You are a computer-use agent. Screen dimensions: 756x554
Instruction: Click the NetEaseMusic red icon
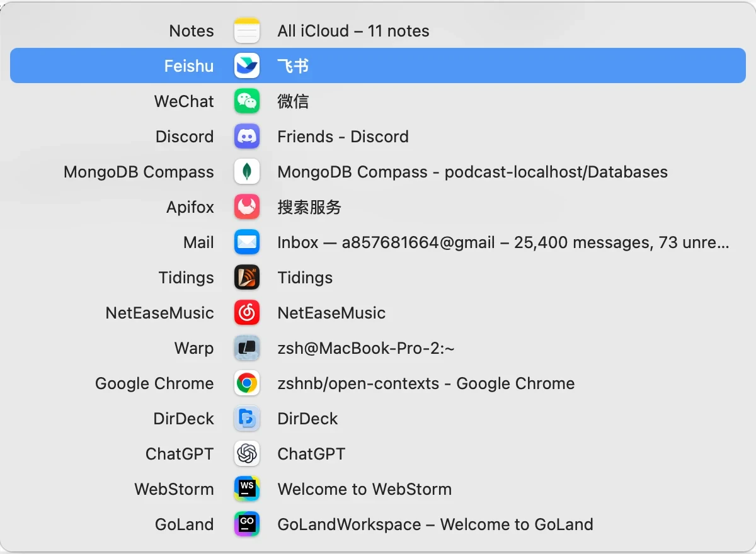point(247,313)
